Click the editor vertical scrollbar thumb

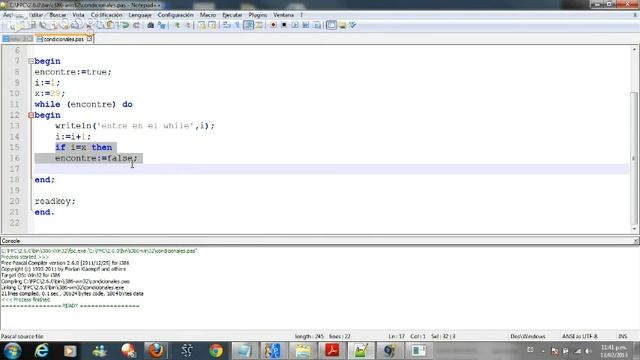(634, 157)
